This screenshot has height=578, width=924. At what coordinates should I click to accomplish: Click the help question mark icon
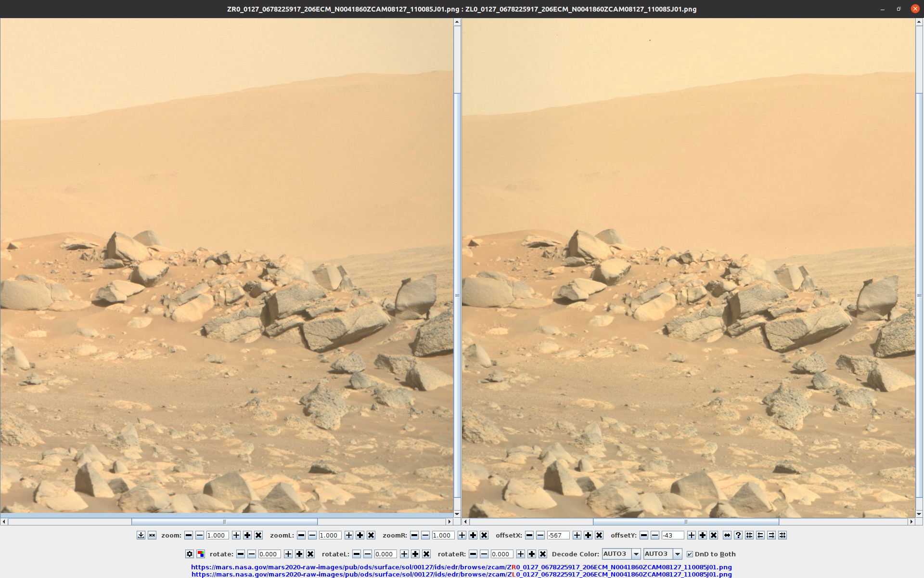coord(738,535)
